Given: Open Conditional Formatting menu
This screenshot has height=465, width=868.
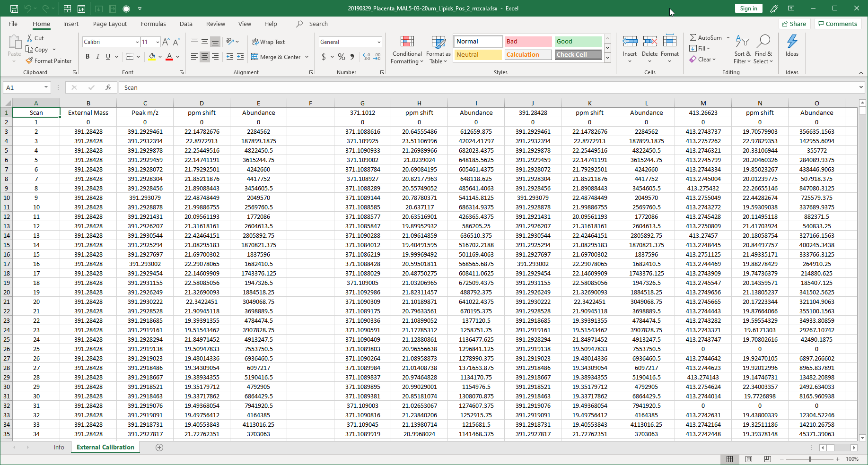Looking at the screenshot, I should pyautogui.click(x=407, y=50).
